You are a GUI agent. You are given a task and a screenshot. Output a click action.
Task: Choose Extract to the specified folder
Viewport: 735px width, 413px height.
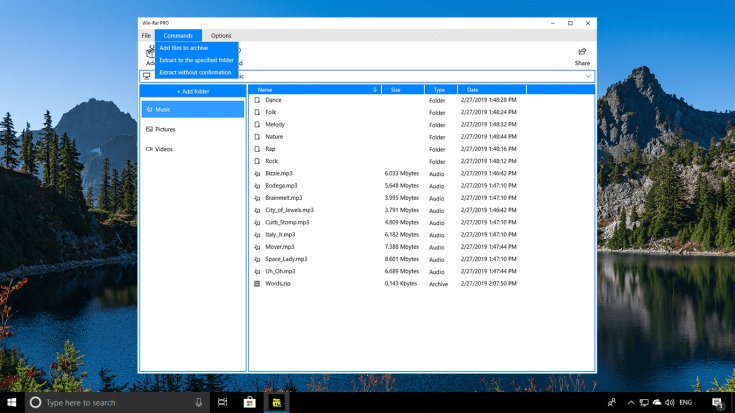[x=196, y=60]
